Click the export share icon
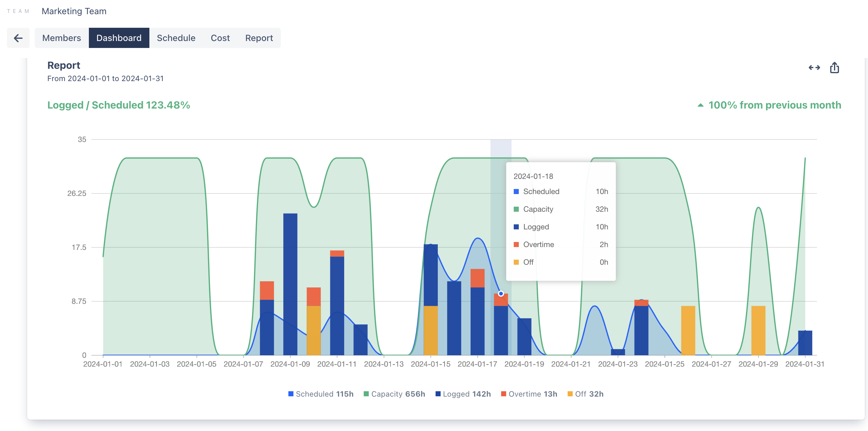This screenshot has width=868, height=431. pyautogui.click(x=834, y=68)
